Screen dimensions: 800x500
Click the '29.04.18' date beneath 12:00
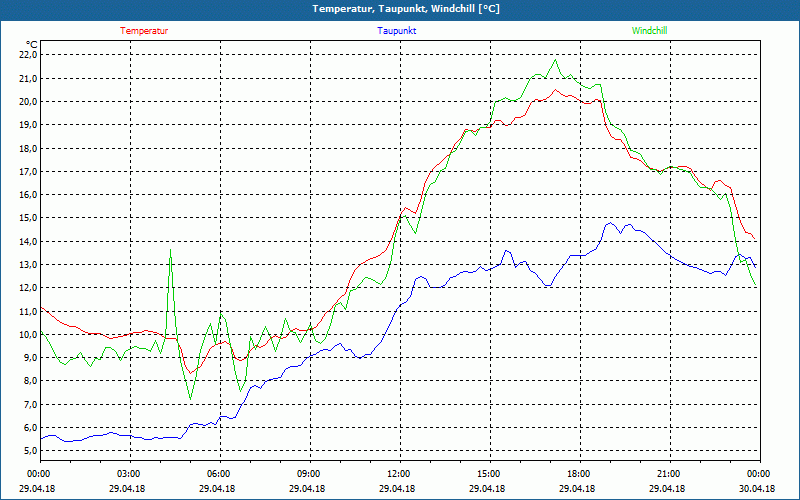(397, 489)
